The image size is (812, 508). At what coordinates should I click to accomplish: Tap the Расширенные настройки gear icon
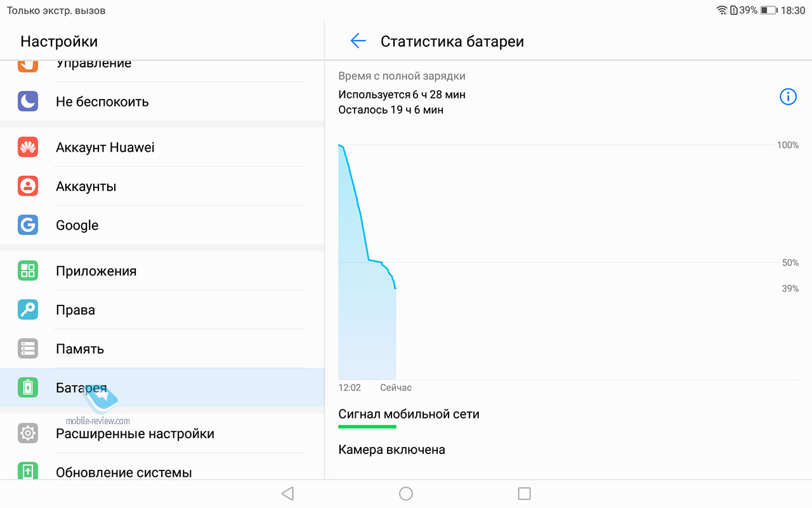[x=28, y=434]
